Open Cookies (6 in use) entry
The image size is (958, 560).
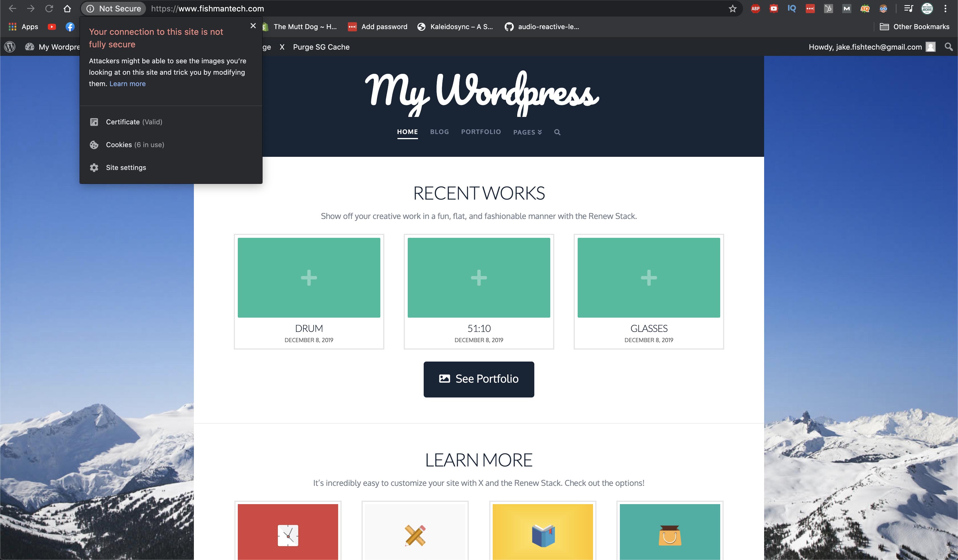(171, 145)
